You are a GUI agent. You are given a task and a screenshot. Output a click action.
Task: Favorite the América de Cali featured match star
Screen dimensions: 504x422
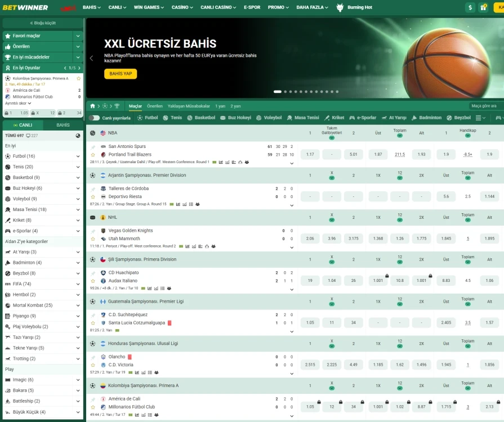point(78,78)
